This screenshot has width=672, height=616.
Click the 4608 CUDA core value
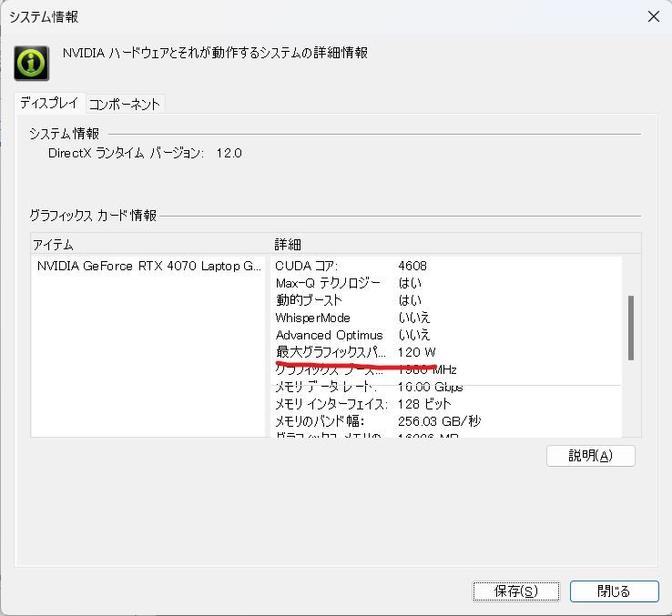coord(412,266)
